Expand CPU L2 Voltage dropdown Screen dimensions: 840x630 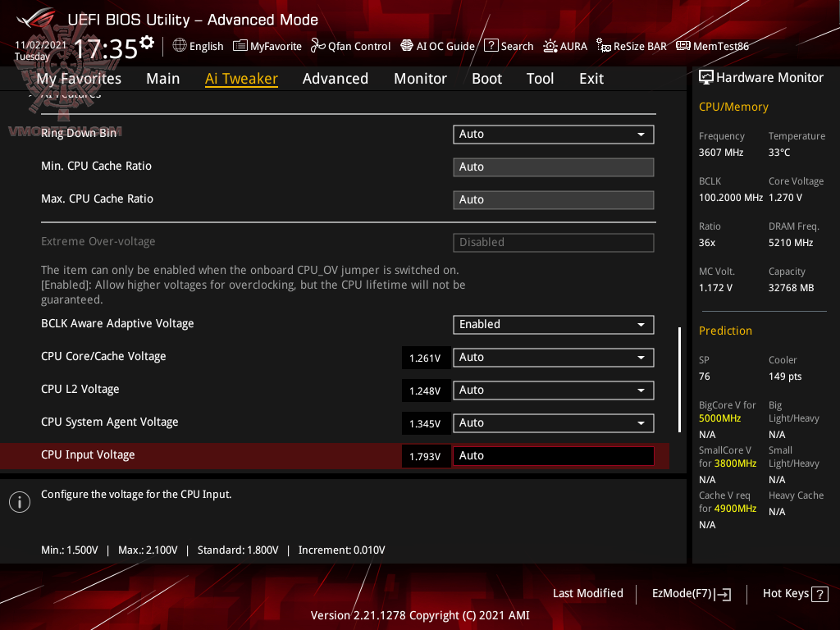coord(554,390)
